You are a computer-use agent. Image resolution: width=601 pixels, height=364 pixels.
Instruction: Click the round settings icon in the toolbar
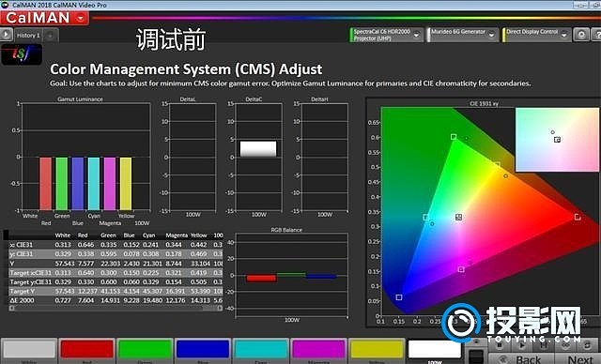(x=581, y=35)
